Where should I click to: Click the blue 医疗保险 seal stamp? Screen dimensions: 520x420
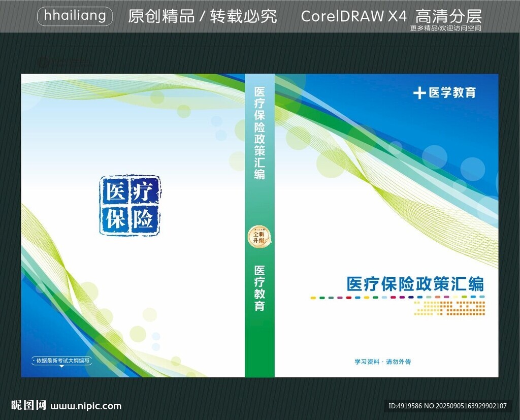(x=130, y=205)
